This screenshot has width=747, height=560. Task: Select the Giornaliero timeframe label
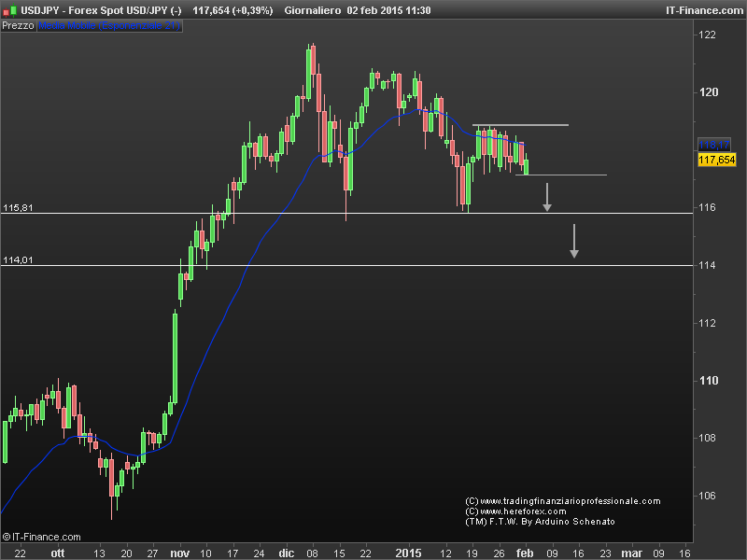click(313, 10)
